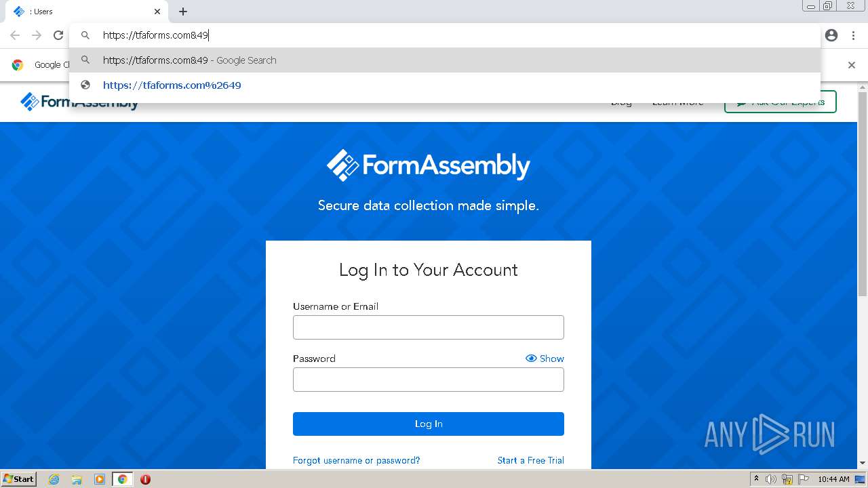Click the volume icon in system tray
Viewport: 868px width, 488px height.
tap(771, 479)
